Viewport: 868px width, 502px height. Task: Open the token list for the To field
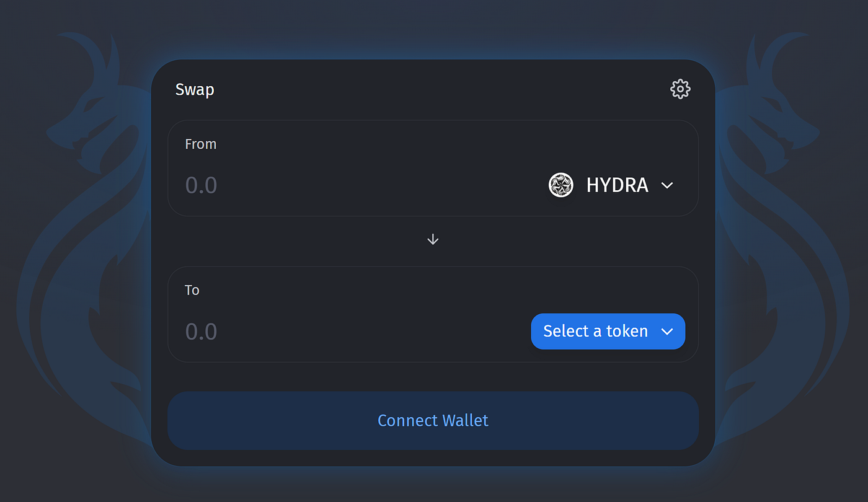(x=608, y=331)
